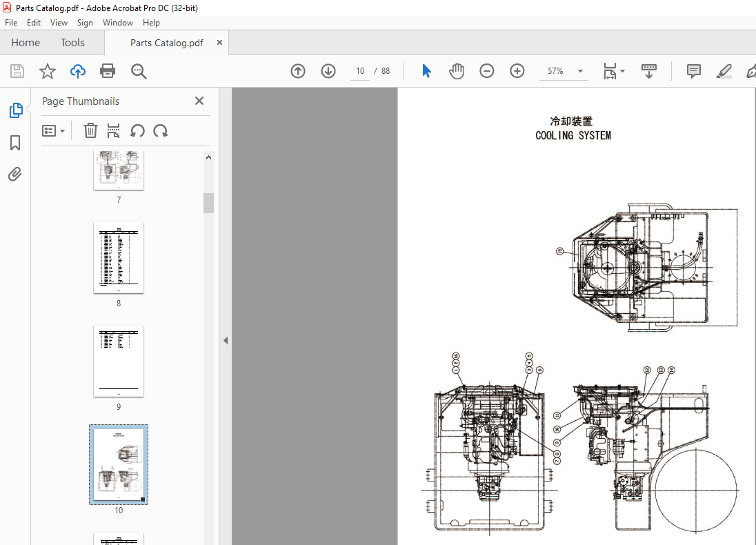Zoom out with minus button
Viewport: 756px width, 545px height.
tap(487, 71)
